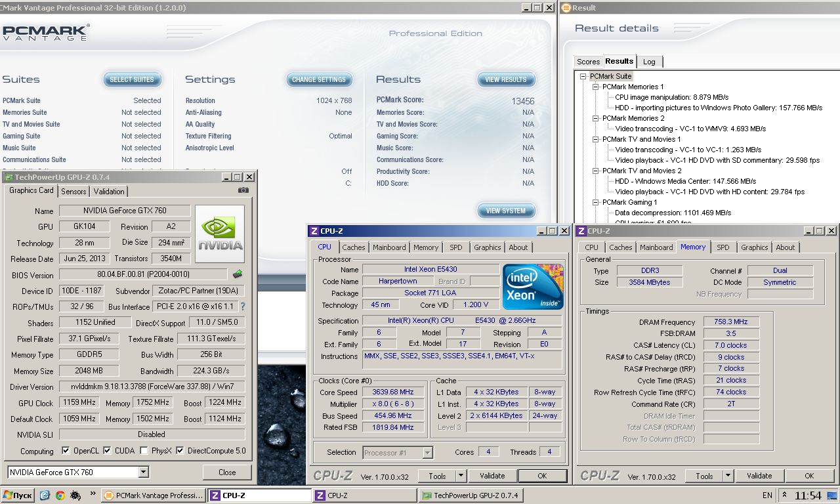The width and height of the screenshot is (840, 504).
Task: Expand taskbar quick launch overflow chevron
Action: tap(93, 493)
